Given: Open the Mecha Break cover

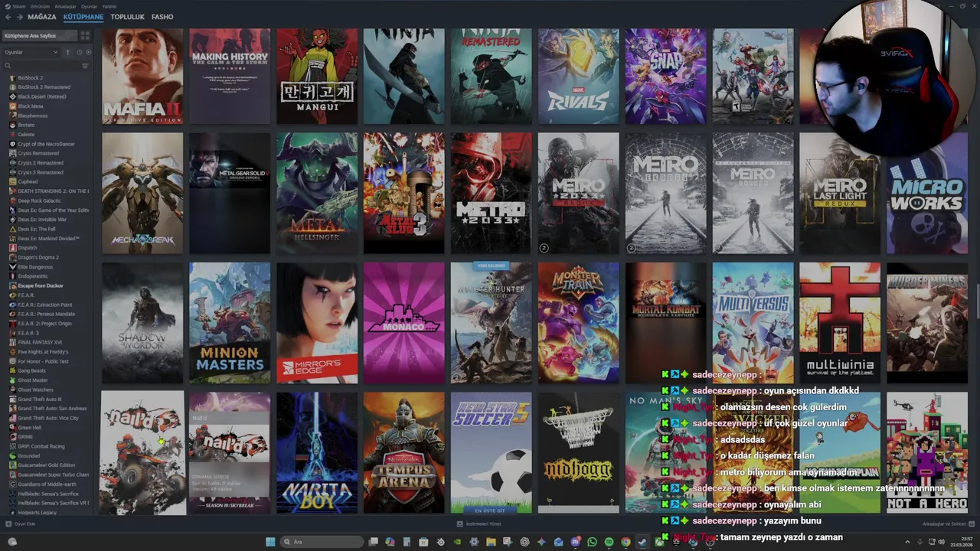Looking at the screenshot, I should 142,193.
